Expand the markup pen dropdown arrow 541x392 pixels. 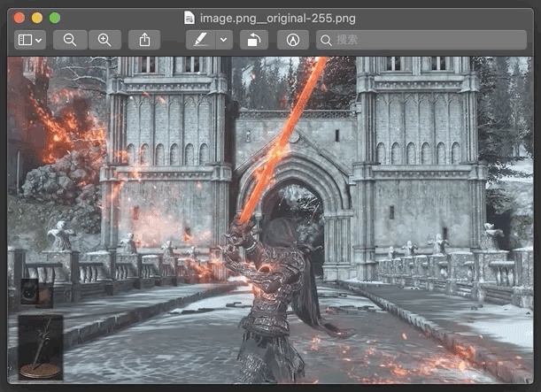224,40
